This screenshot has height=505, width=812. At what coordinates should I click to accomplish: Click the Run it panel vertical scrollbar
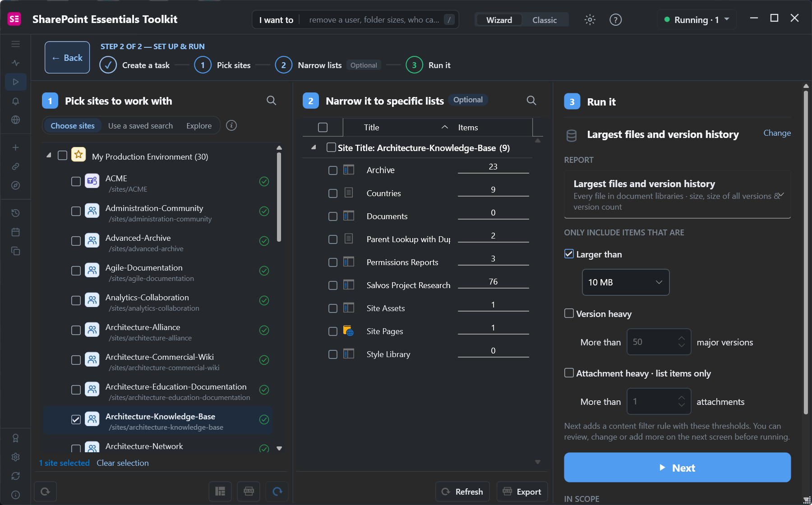pos(806,252)
